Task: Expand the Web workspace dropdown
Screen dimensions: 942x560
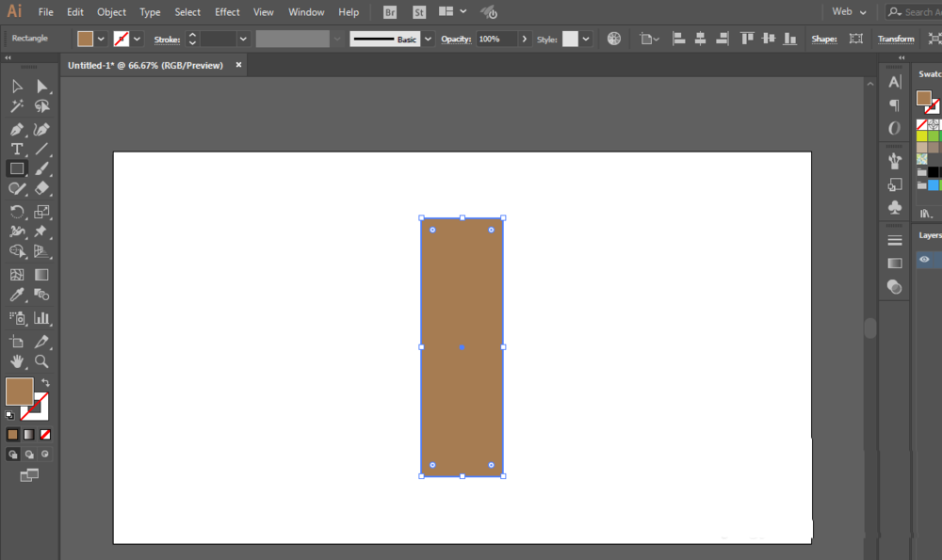Action: [x=849, y=11]
